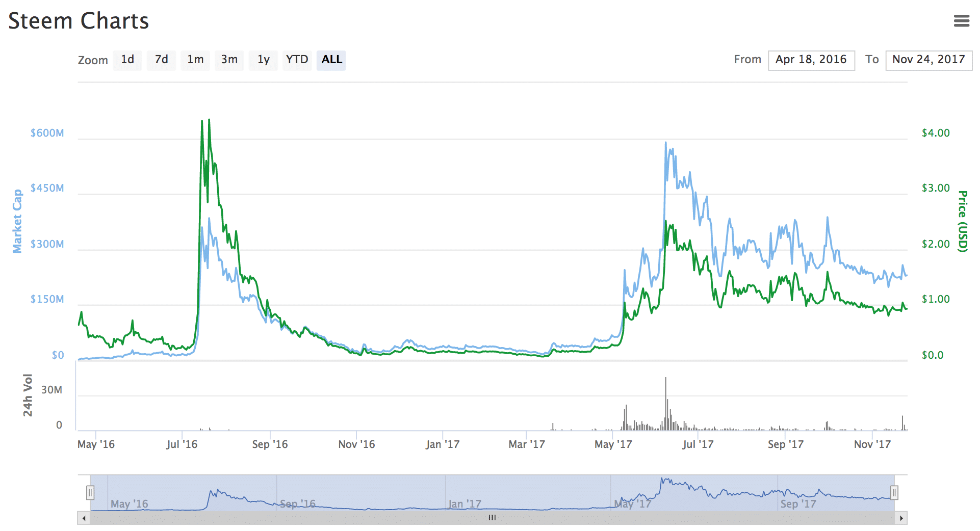Click the left arrow on the bottom scrollbar
Viewport: 980px width, 531px height.
(83, 517)
